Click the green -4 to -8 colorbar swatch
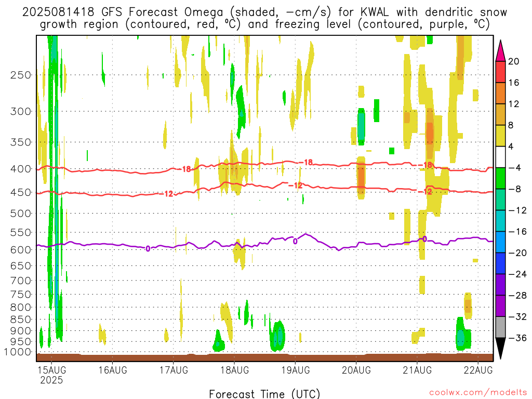 coord(500,179)
